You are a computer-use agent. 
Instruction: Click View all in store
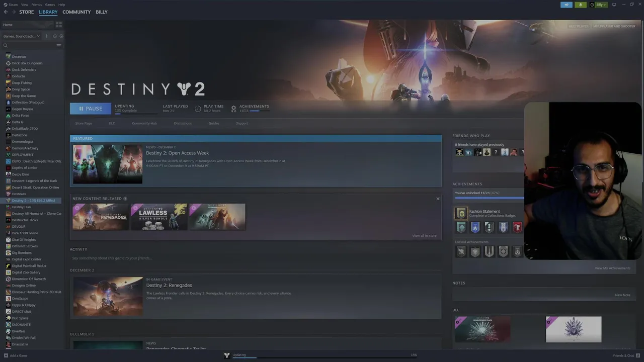coord(424,236)
